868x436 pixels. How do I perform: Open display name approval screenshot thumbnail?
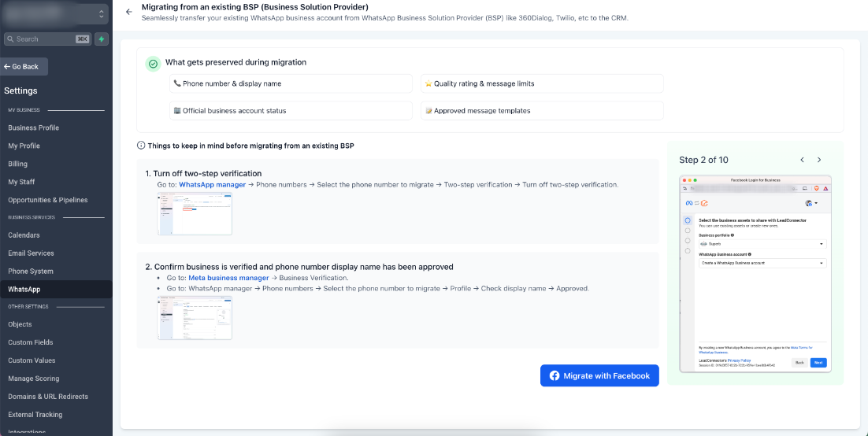tap(195, 318)
